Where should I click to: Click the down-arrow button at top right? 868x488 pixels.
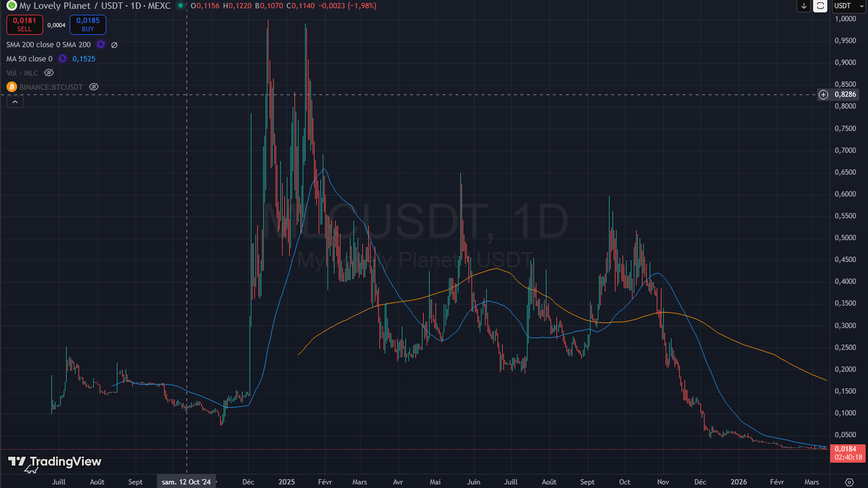(x=804, y=6)
